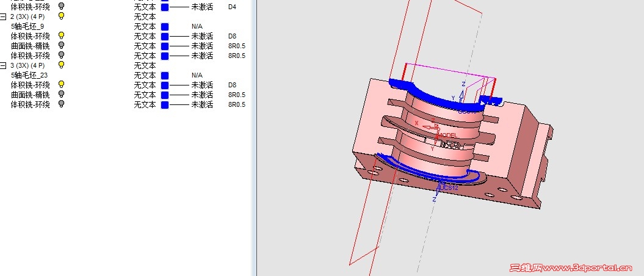Collapse the '3 (3X) (4 P)' group
The width and height of the screenshot is (644, 276).
click(x=3, y=66)
